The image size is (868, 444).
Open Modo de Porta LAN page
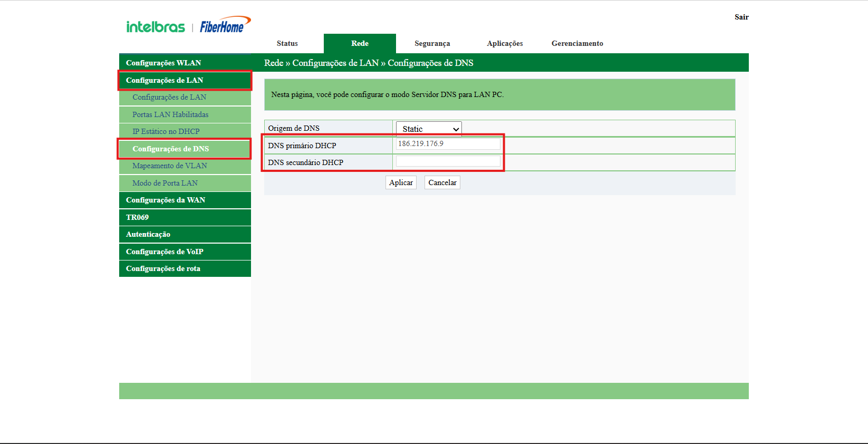click(165, 183)
